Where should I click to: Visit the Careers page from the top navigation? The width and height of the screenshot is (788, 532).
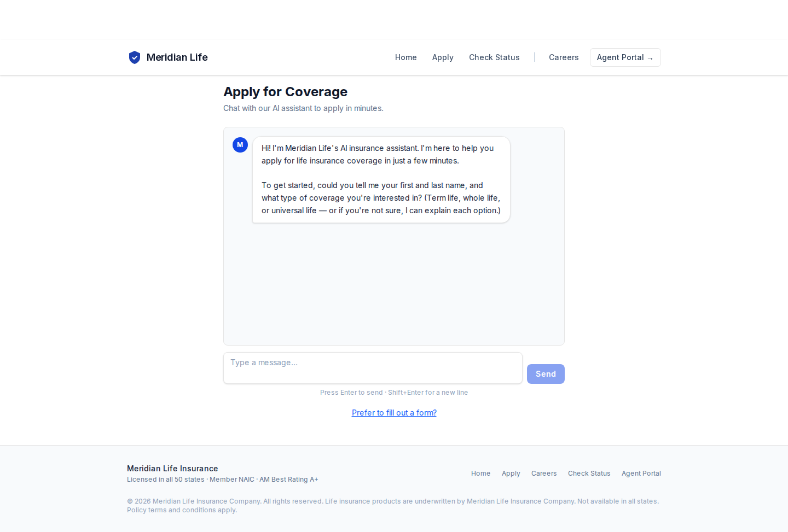point(564,57)
